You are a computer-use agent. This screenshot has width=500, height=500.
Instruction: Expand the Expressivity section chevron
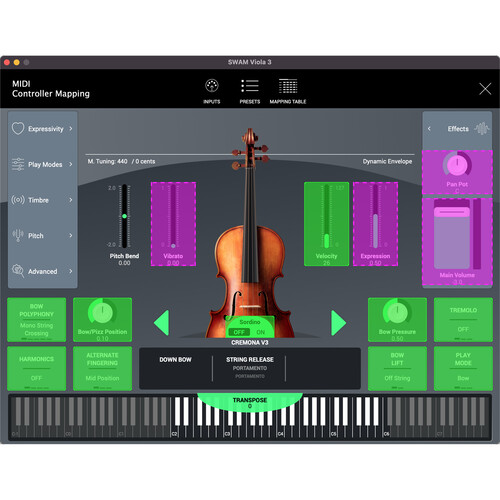pos(71,128)
